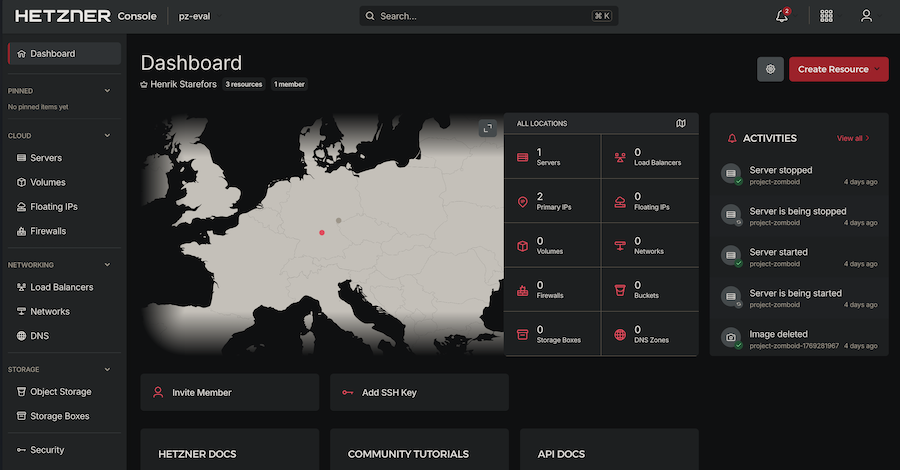
Task: Click the 1 member badge
Action: (289, 84)
